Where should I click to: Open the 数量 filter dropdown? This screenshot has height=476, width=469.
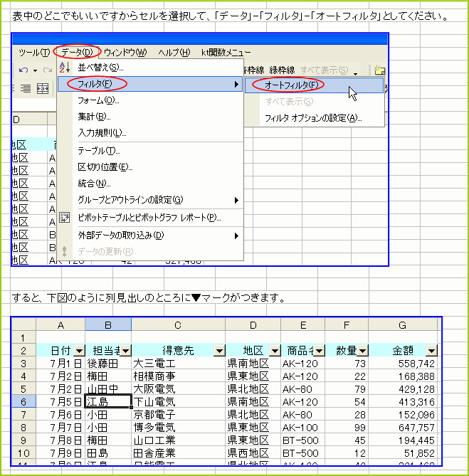[x=362, y=351]
